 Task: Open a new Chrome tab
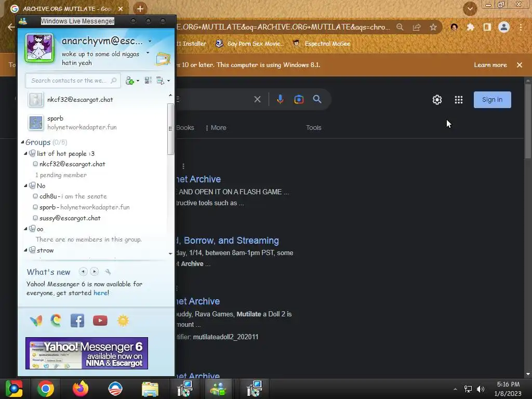(140, 9)
